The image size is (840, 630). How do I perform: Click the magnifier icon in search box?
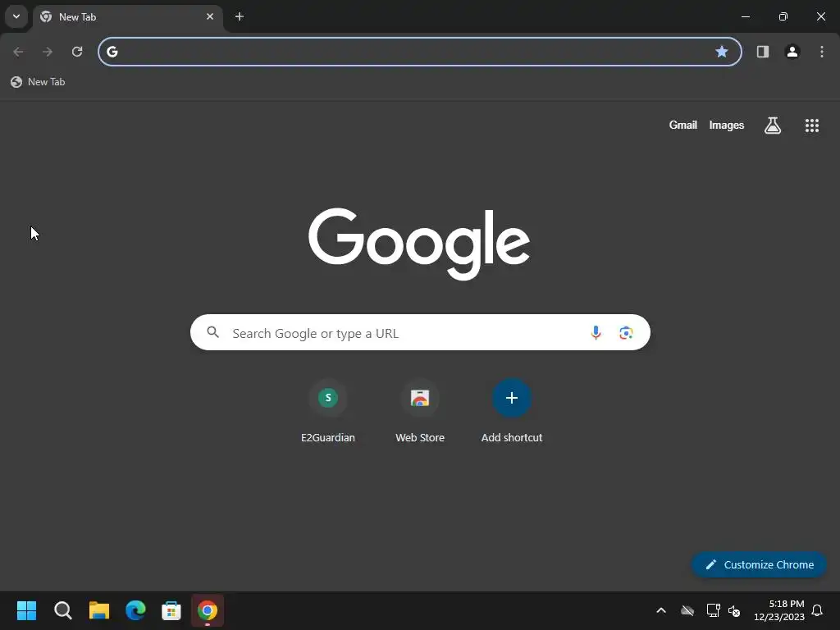click(213, 333)
